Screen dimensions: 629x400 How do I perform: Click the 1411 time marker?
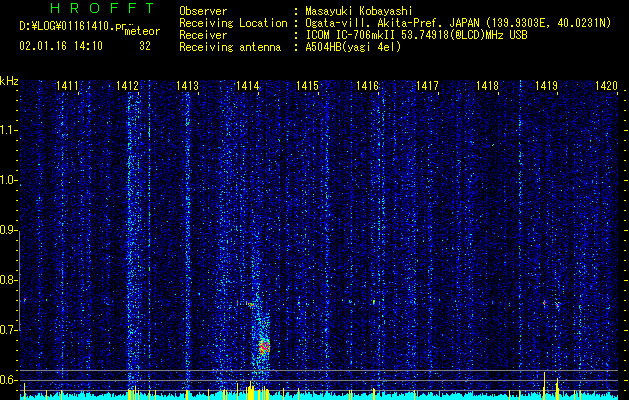click(67, 86)
